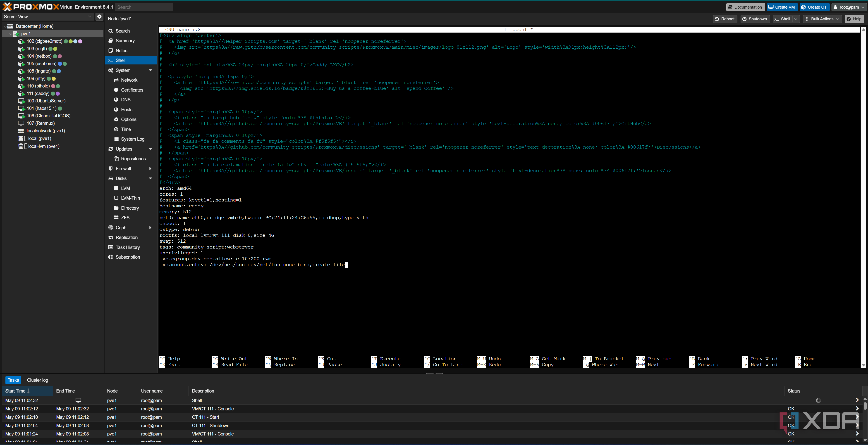Click the Shutdown button
The image size is (868, 445).
(755, 19)
